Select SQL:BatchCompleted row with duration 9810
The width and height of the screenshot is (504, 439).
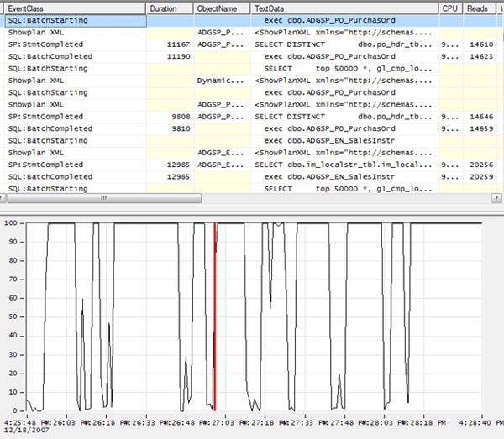pyautogui.click(x=252, y=128)
